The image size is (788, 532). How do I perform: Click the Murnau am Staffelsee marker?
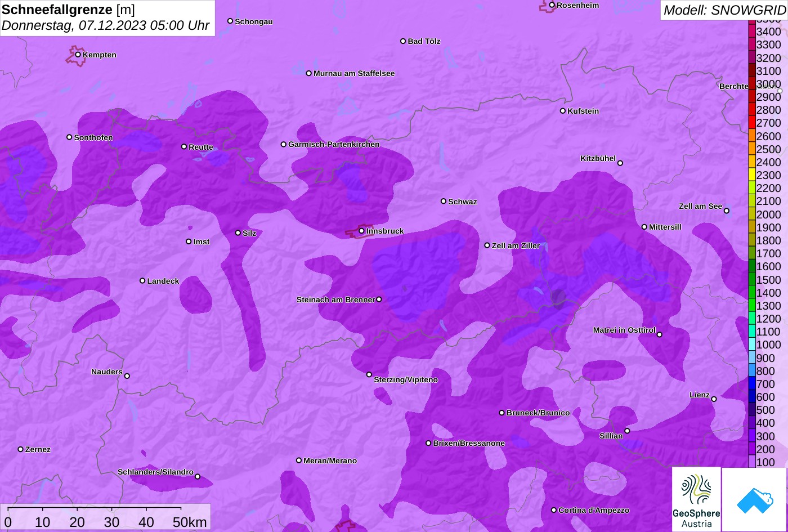point(309,73)
